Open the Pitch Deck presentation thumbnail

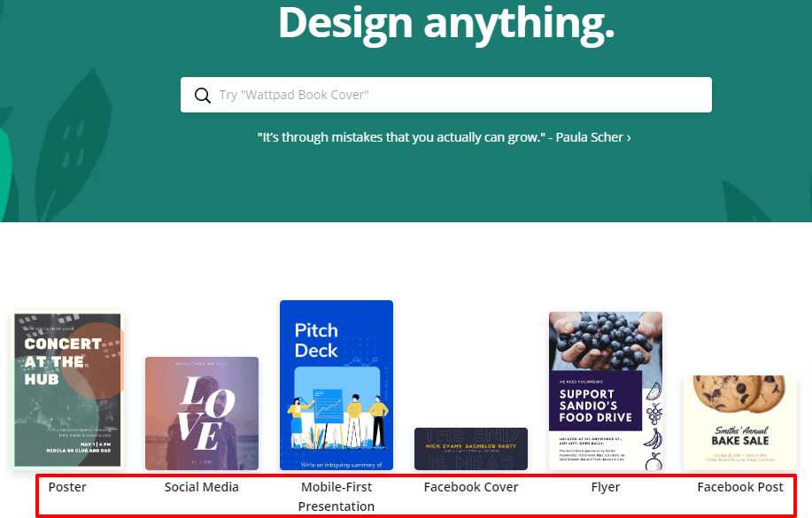click(336, 384)
